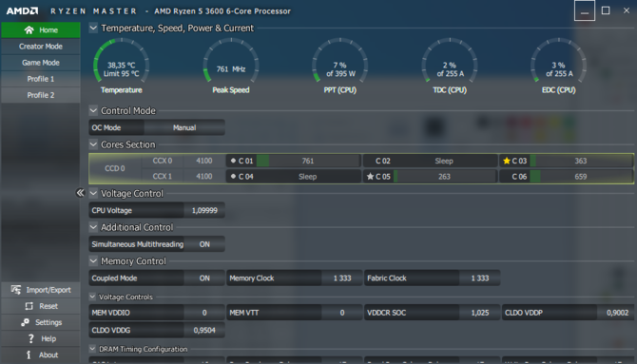
Task: Collapse the Additional Control section
Action: click(93, 227)
